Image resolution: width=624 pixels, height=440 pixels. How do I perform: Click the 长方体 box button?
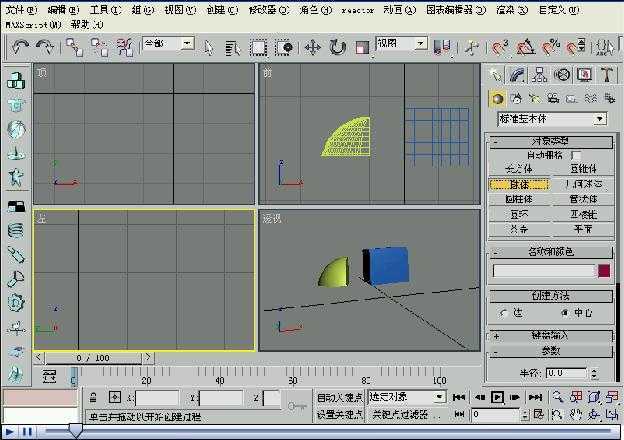pos(519,169)
